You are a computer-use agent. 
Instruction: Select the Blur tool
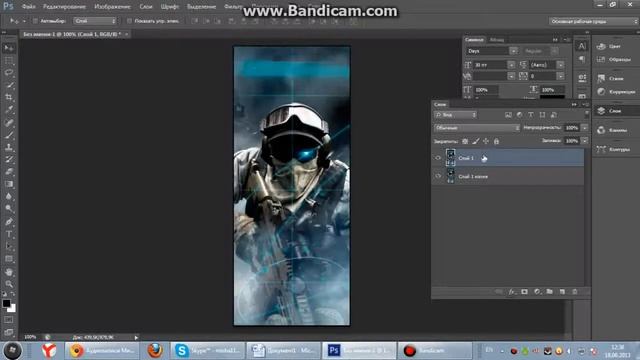pos(9,196)
